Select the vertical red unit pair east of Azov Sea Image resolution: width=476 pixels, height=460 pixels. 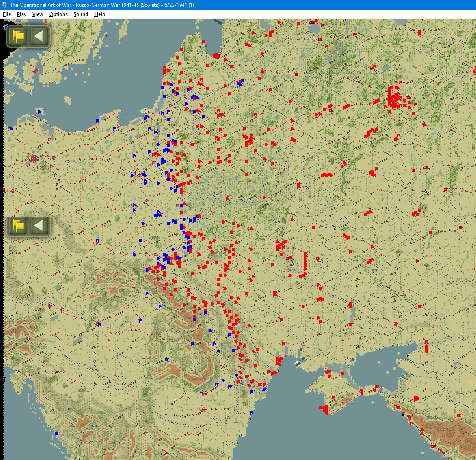[x=426, y=347]
